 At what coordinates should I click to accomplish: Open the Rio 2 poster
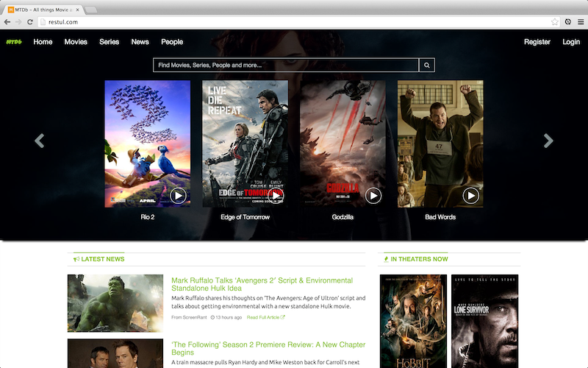click(148, 144)
